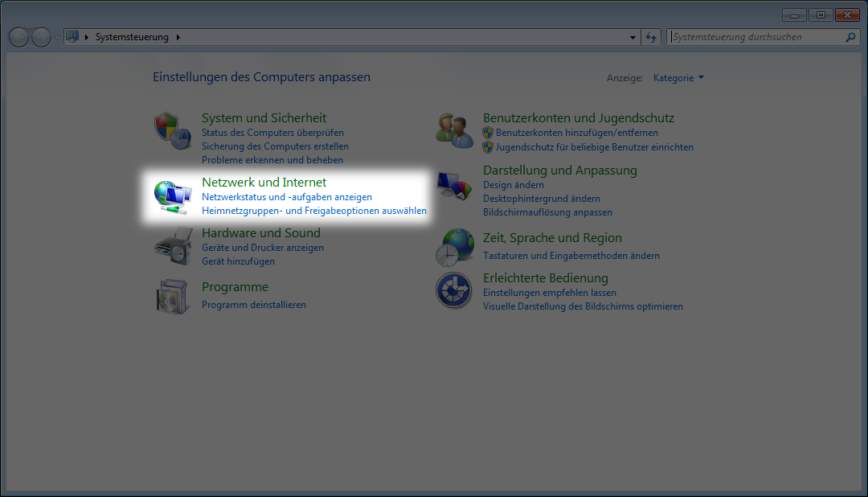Click the Programm deinstallieren link
This screenshot has width=868, height=497.
point(254,305)
